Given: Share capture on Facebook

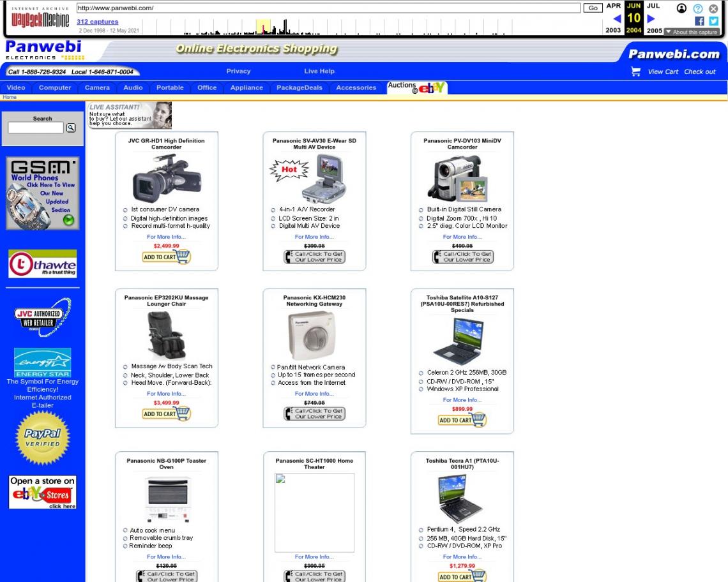Looking at the screenshot, I should [699, 21].
